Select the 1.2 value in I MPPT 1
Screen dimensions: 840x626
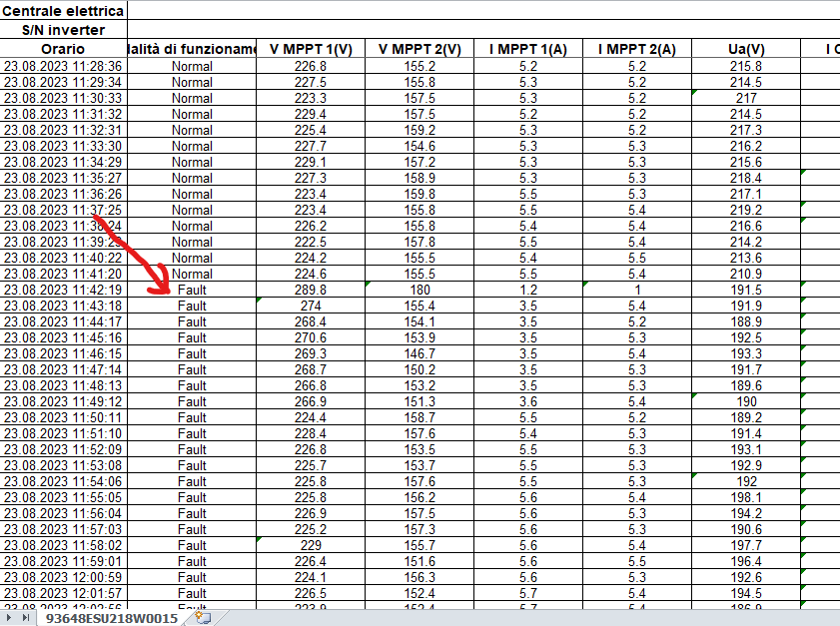528,290
